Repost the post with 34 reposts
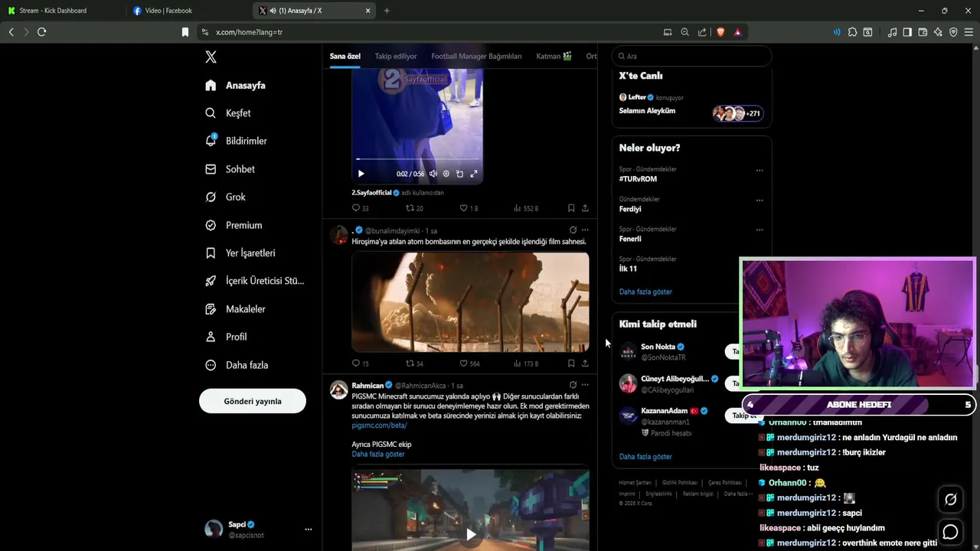Screen dimensions: 980x551 [414, 364]
